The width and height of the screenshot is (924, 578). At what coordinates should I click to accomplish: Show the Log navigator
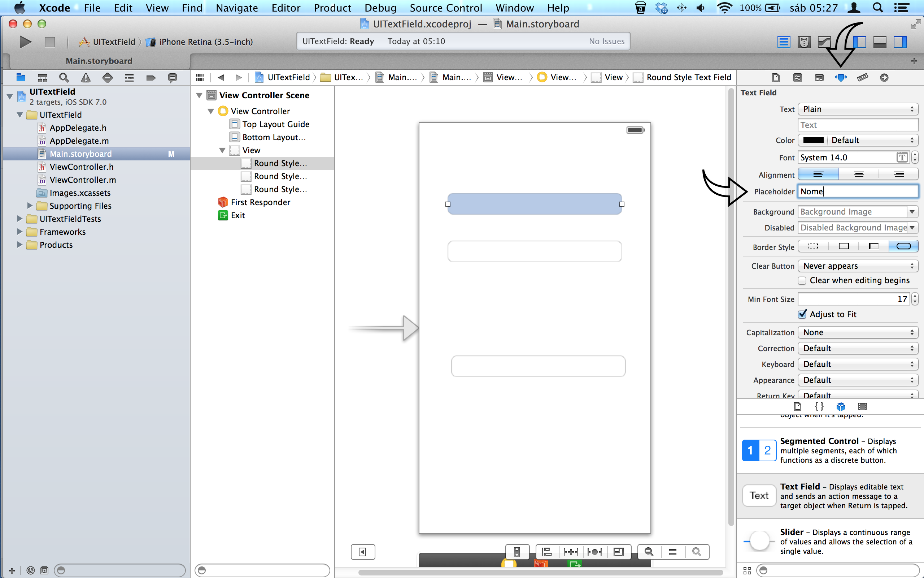(173, 78)
